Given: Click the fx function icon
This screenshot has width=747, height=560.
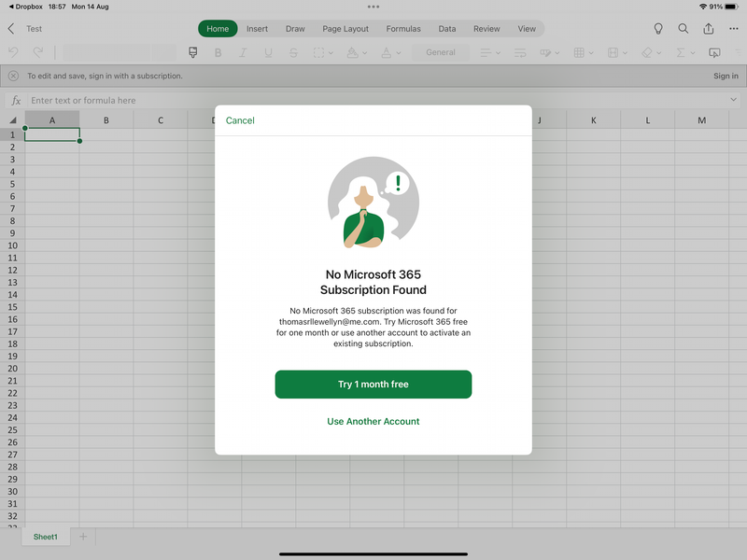Looking at the screenshot, I should pos(16,101).
